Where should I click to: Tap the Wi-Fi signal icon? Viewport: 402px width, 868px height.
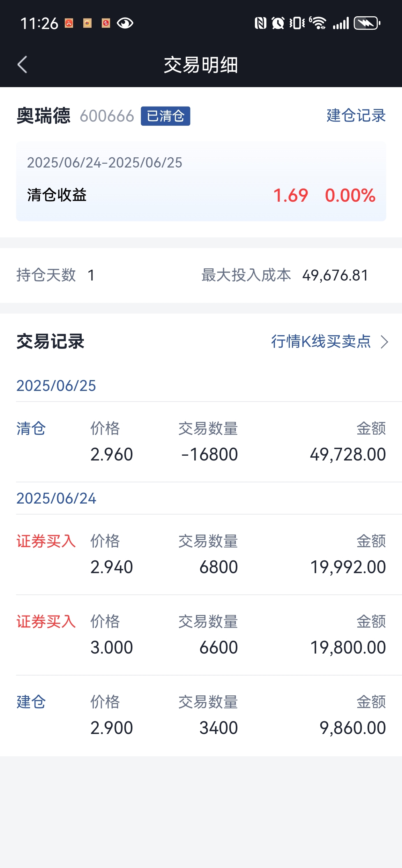[x=318, y=23]
